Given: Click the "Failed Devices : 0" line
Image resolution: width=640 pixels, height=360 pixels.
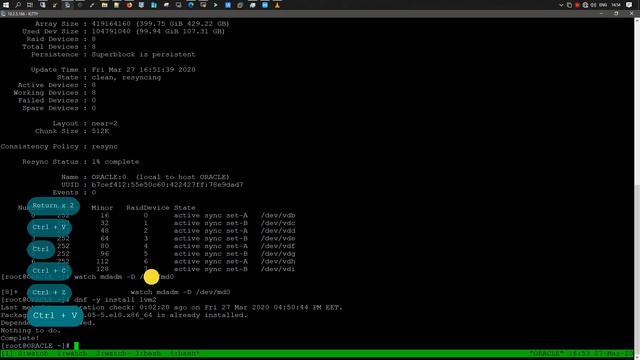Looking at the screenshot, I should (x=57, y=100).
